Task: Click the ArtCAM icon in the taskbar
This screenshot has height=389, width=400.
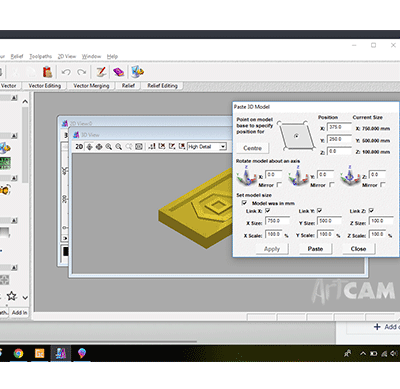Action: [x=61, y=353]
